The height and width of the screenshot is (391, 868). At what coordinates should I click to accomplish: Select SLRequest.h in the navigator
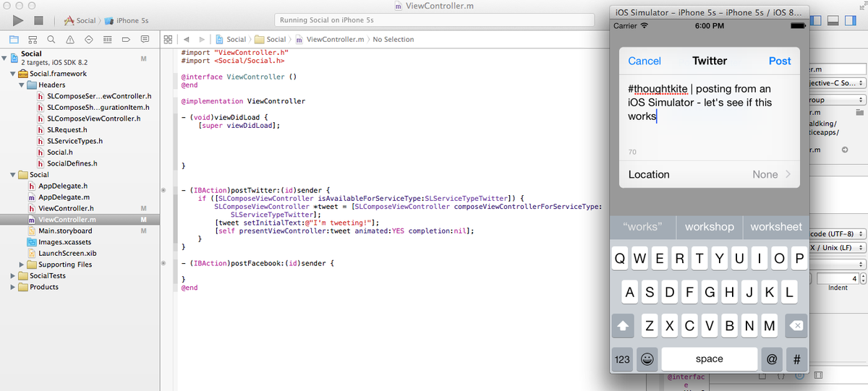[61, 130]
